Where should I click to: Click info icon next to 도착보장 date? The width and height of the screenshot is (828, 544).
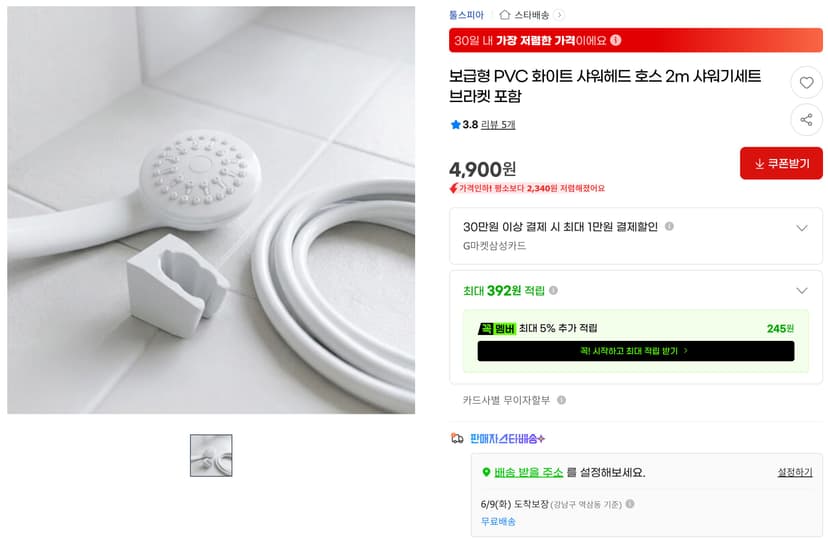coord(630,504)
